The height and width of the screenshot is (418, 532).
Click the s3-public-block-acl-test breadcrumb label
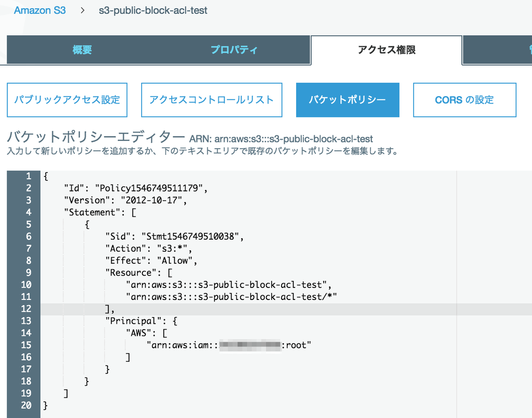(x=152, y=10)
